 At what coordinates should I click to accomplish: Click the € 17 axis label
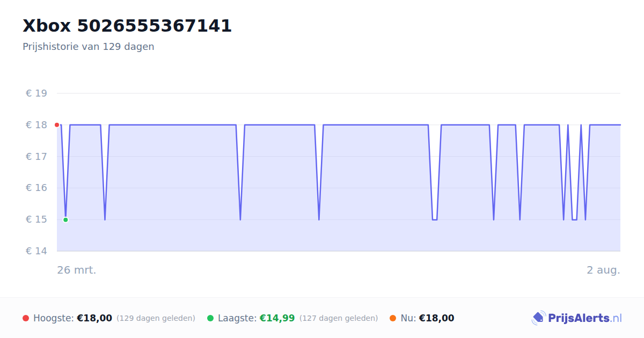[x=36, y=157]
